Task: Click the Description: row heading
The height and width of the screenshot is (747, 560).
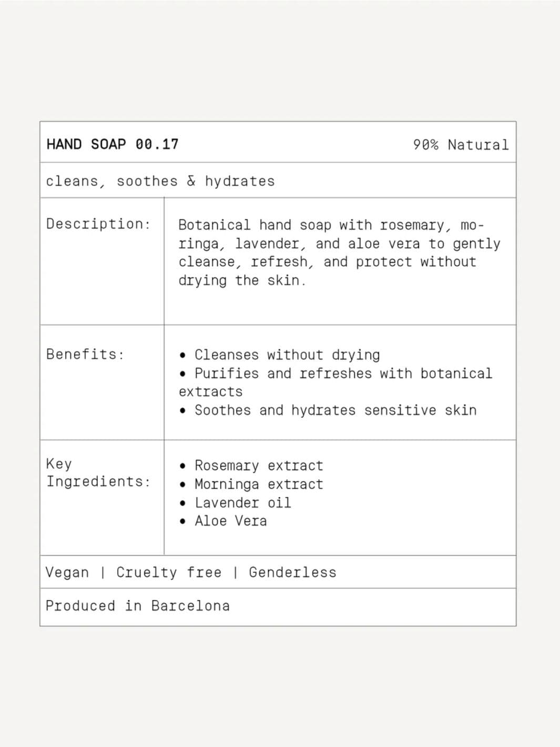Action: (x=98, y=224)
